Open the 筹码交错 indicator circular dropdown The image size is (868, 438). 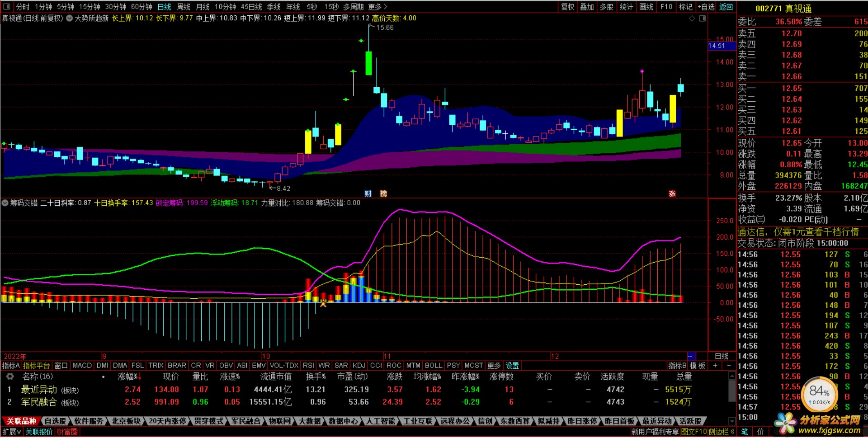point(5,203)
